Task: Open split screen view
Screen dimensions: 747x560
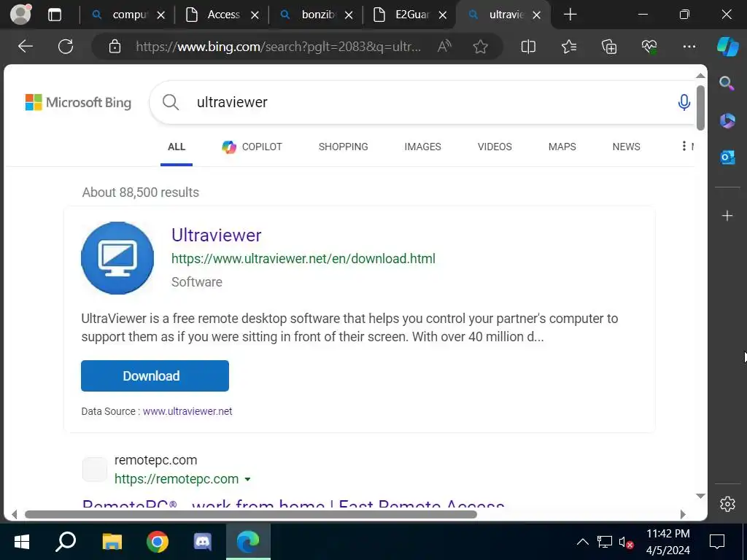Action: [528, 46]
